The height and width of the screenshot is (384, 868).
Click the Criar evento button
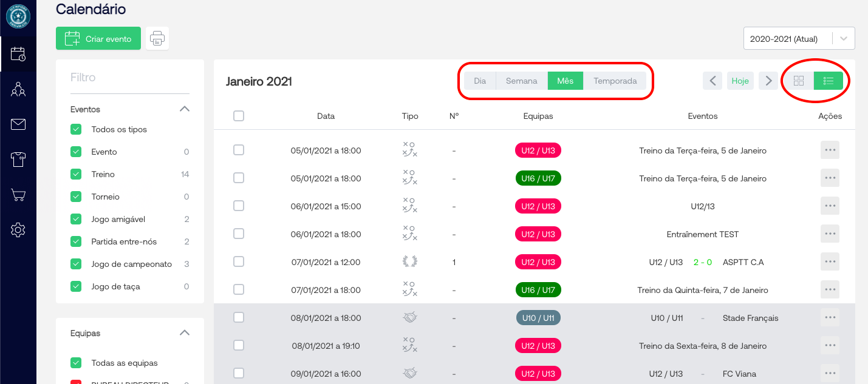98,38
